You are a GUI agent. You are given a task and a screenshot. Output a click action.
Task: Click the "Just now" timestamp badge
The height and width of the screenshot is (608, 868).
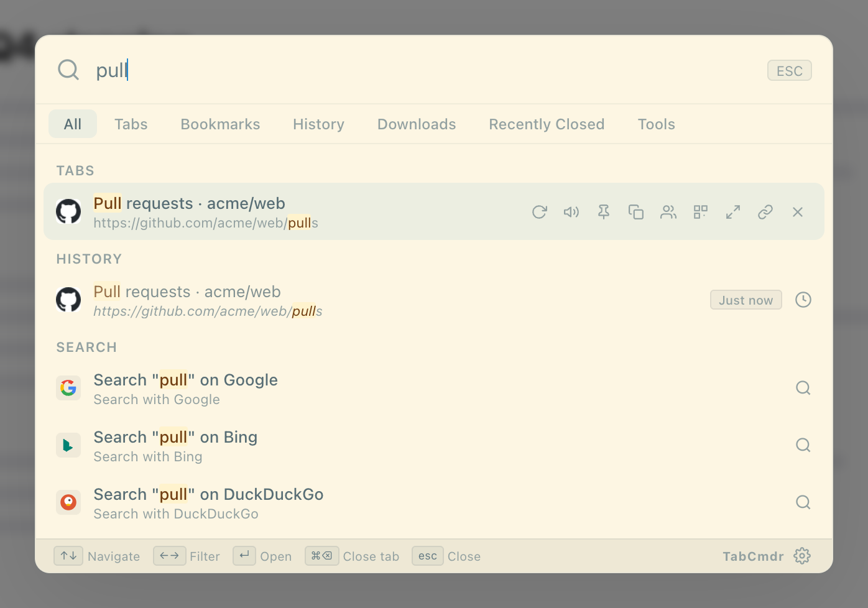[746, 300]
